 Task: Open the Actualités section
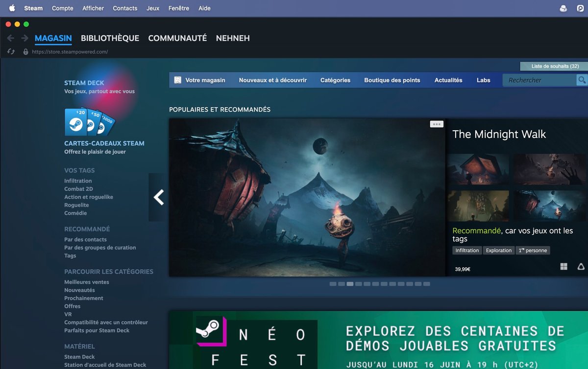click(448, 80)
